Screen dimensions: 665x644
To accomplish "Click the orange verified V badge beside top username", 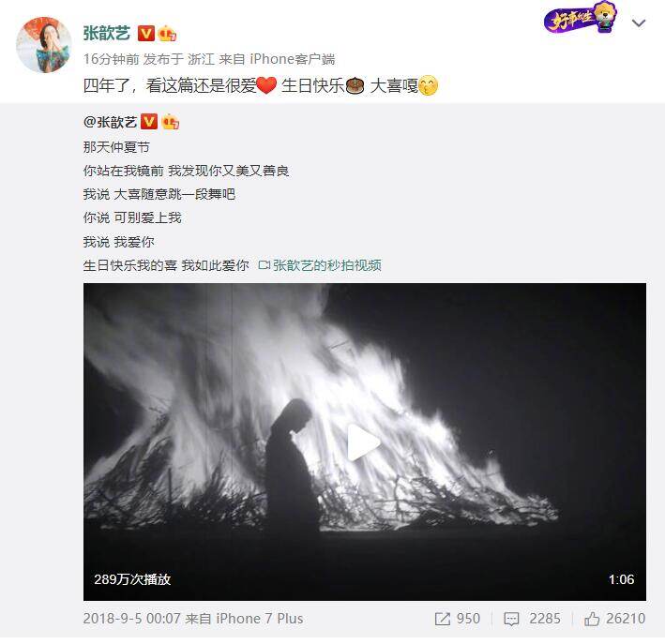I will [x=146, y=34].
